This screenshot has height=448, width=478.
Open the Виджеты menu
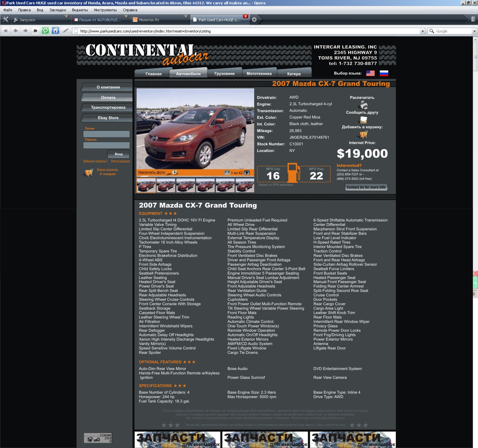80,10
